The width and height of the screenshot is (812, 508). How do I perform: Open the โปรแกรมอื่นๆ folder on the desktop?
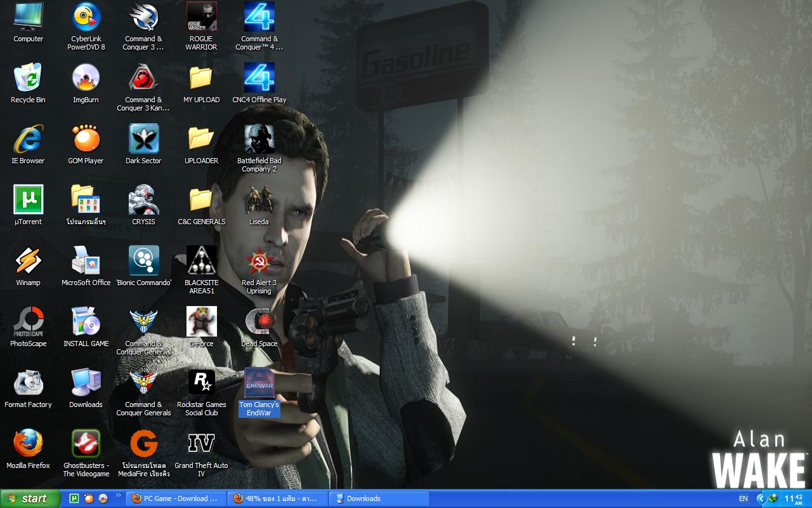pyautogui.click(x=86, y=205)
